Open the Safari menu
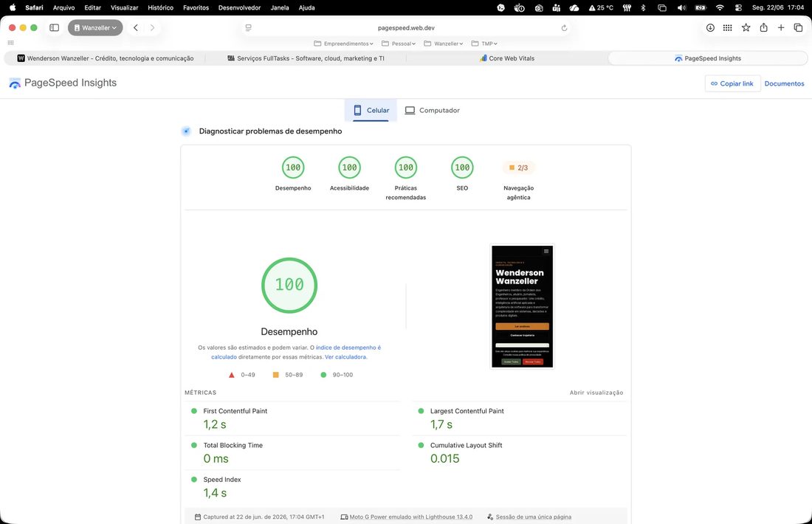The height and width of the screenshot is (524, 812). 34,8
